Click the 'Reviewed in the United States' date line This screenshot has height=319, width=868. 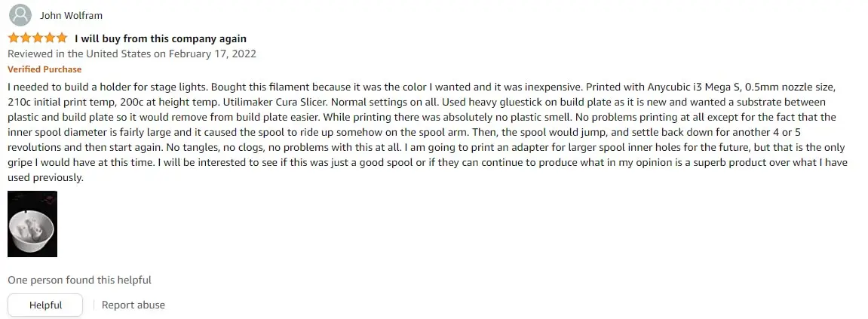(x=132, y=54)
